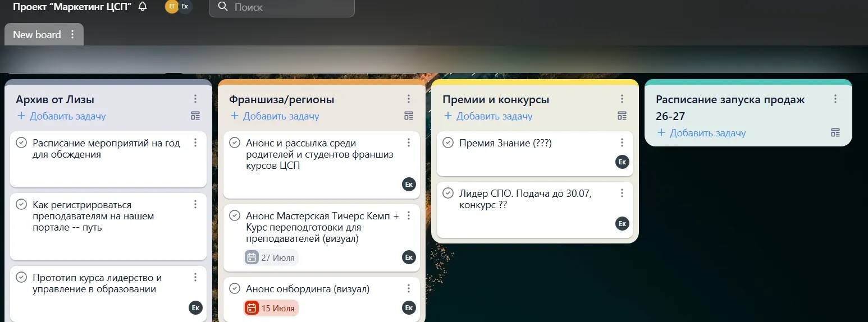868x322 pixels.
Task: Mark Анонс и рассылка task complete
Action: tap(235, 142)
